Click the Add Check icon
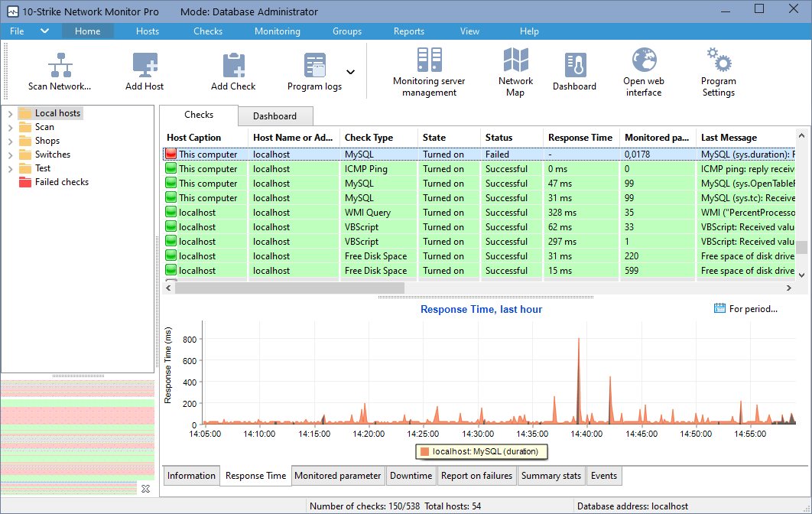 (233, 65)
